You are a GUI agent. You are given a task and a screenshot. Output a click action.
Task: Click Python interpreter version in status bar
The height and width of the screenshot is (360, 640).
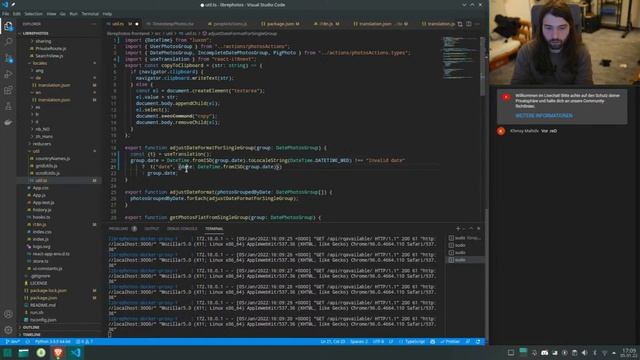(x=53, y=342)
